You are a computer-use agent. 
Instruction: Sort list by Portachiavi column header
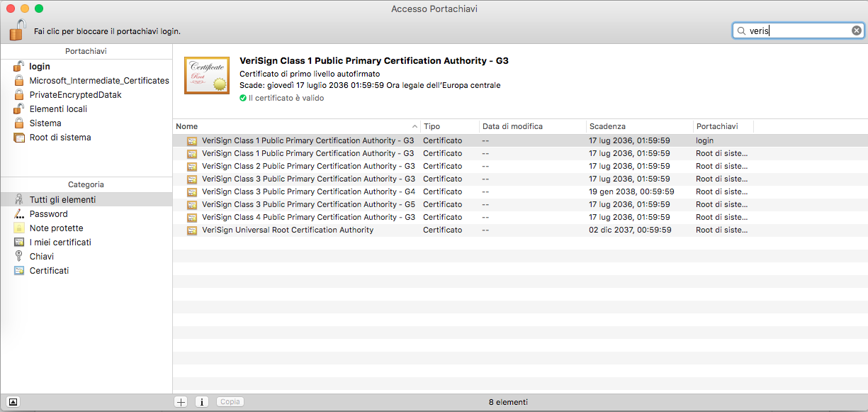[723, 126]
